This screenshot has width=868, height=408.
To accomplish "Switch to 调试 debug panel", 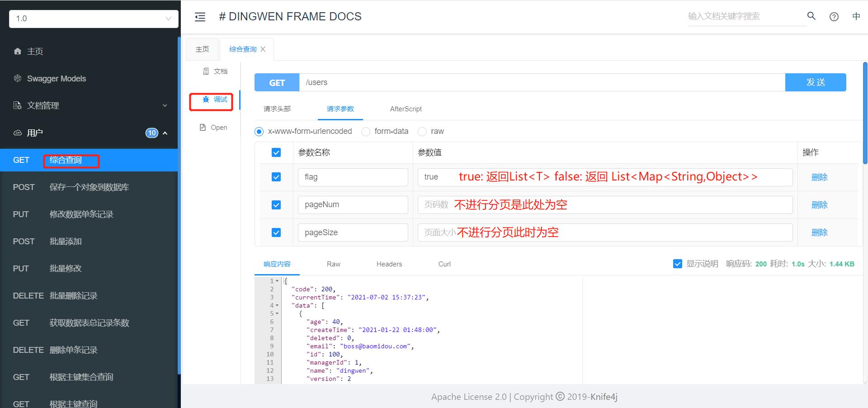I will click(215, 100).
